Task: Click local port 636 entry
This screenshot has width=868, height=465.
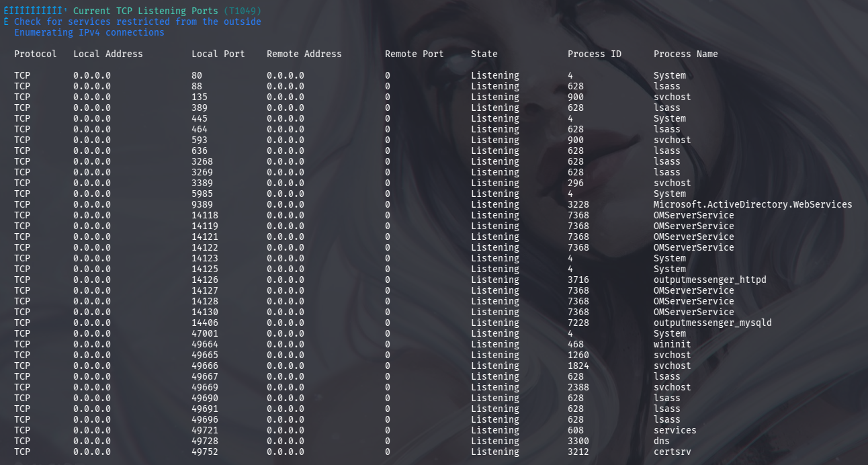Action: click(x=200, y=151)
